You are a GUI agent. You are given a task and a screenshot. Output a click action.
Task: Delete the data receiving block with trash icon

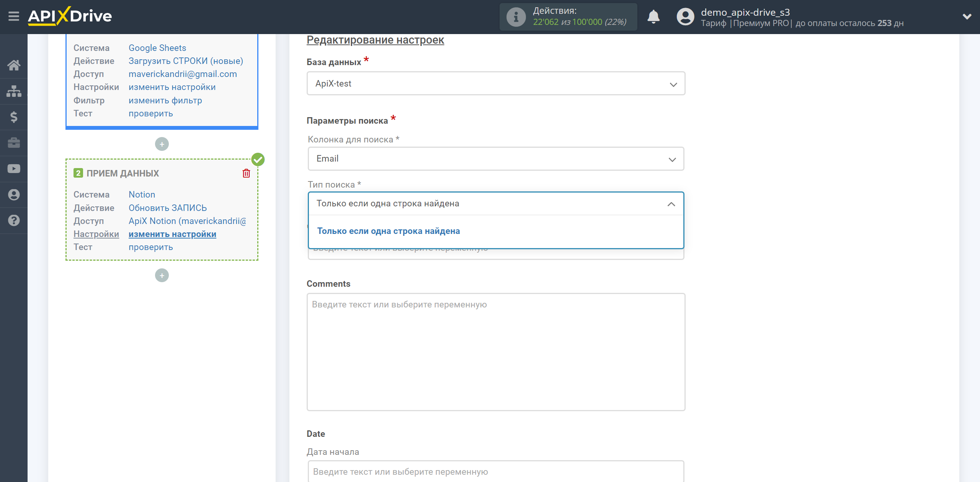[x=246, y=173]
